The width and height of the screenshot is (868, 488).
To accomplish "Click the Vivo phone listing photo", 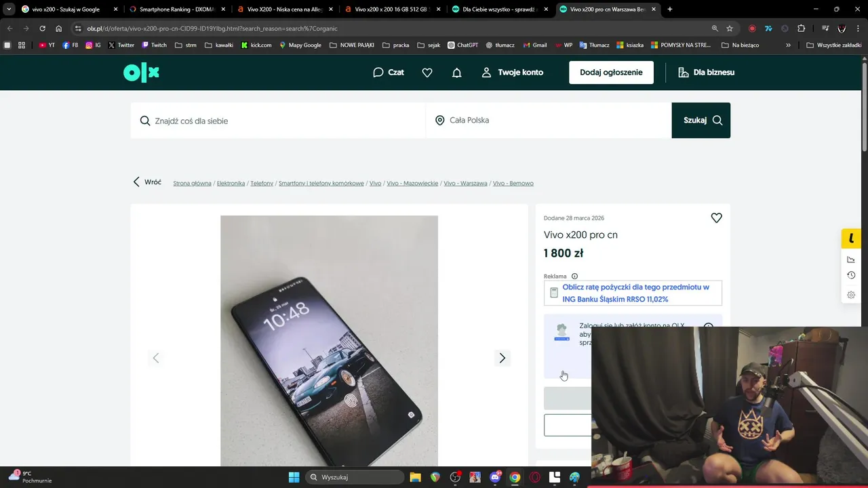I will click(x=329, y=341).
